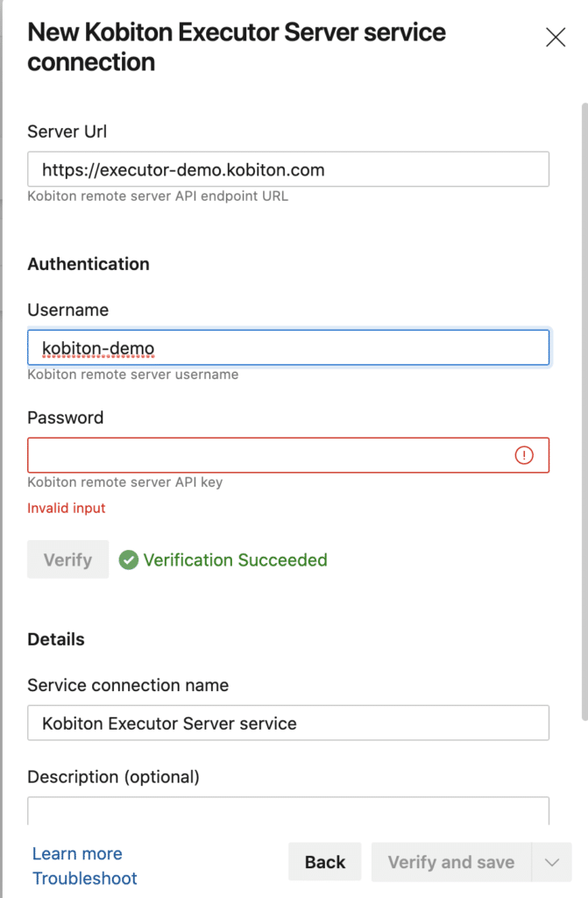Click the Invalid input error message
This screenshot has height=898, width=588.
pos(67,508)
